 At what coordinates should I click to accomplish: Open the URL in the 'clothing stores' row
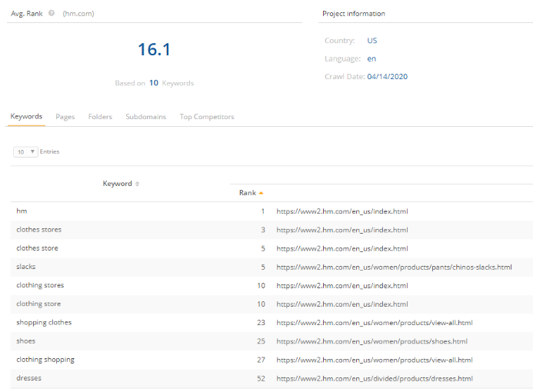[x=342, y=286]
